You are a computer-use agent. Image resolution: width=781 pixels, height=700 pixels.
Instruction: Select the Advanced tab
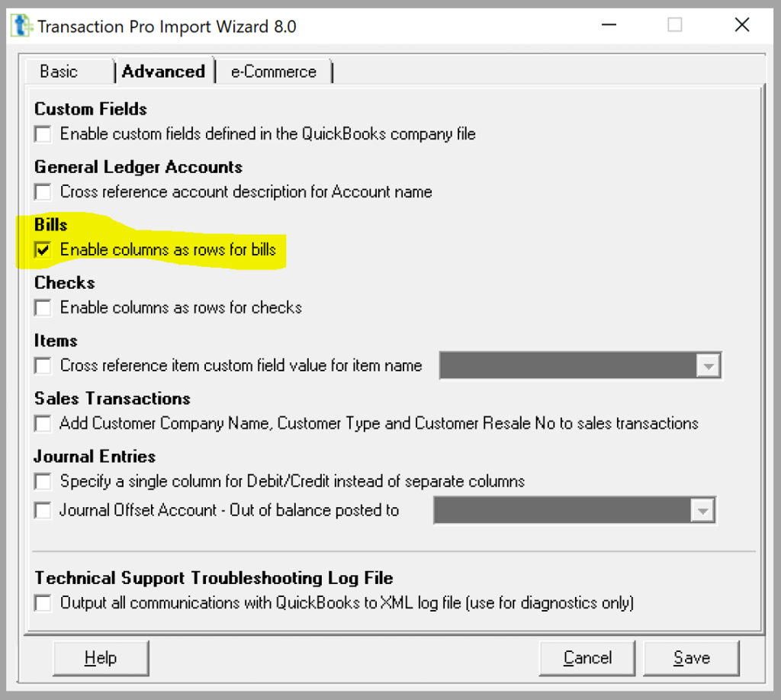click(163, 72)
